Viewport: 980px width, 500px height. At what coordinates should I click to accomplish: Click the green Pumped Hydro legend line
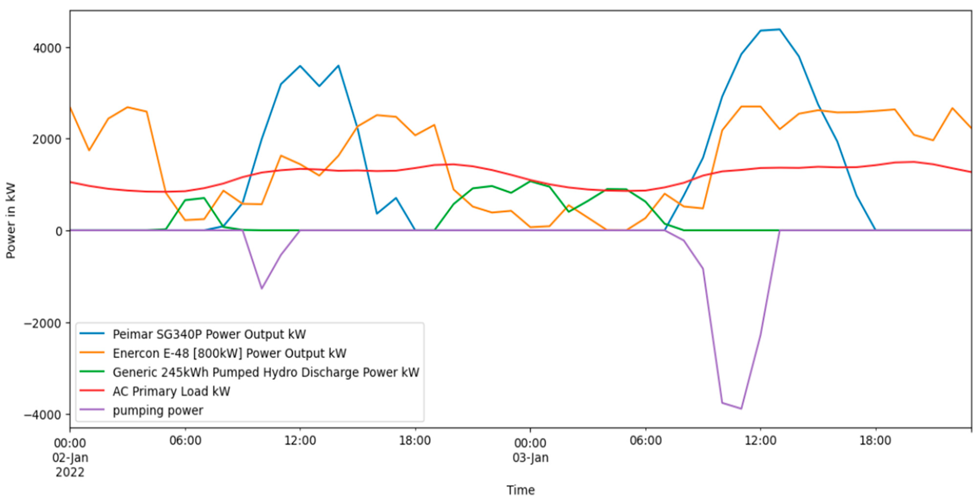click(x=92, y=372)
